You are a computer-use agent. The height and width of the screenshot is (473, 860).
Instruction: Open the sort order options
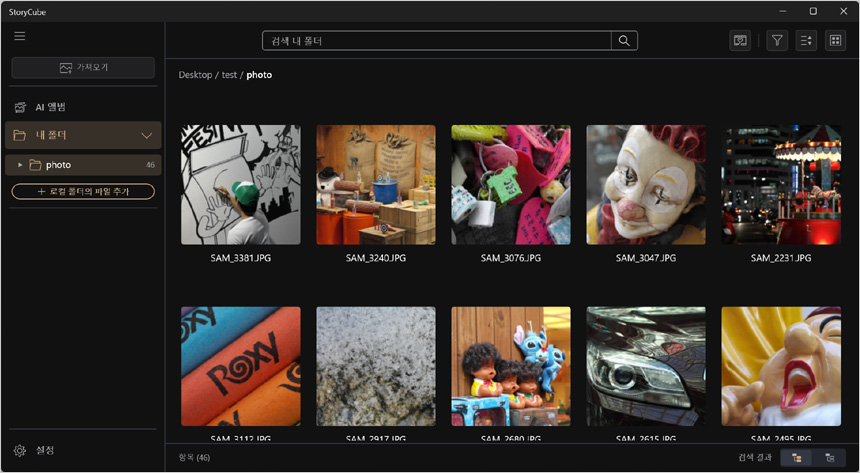[806, 41]
